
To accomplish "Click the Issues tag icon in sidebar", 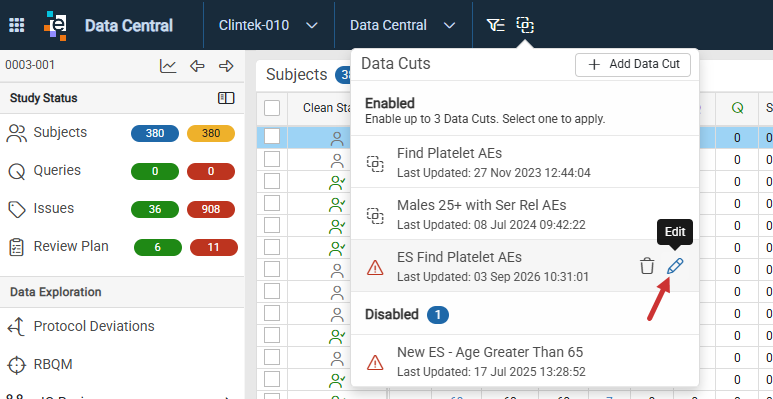I will coord(17,210).
